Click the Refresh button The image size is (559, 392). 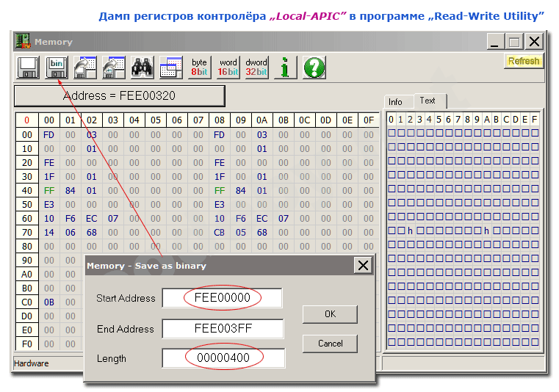point(523,61)
